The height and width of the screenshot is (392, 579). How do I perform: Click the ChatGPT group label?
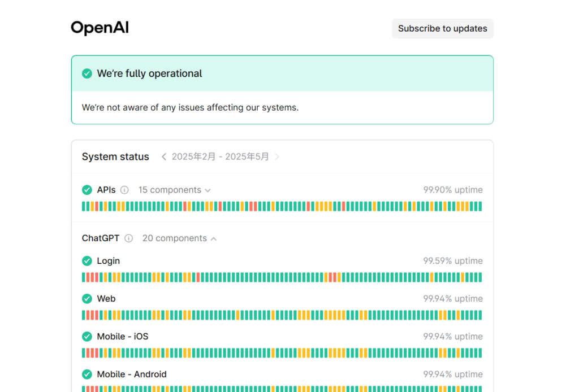click(x=101, y=238)
